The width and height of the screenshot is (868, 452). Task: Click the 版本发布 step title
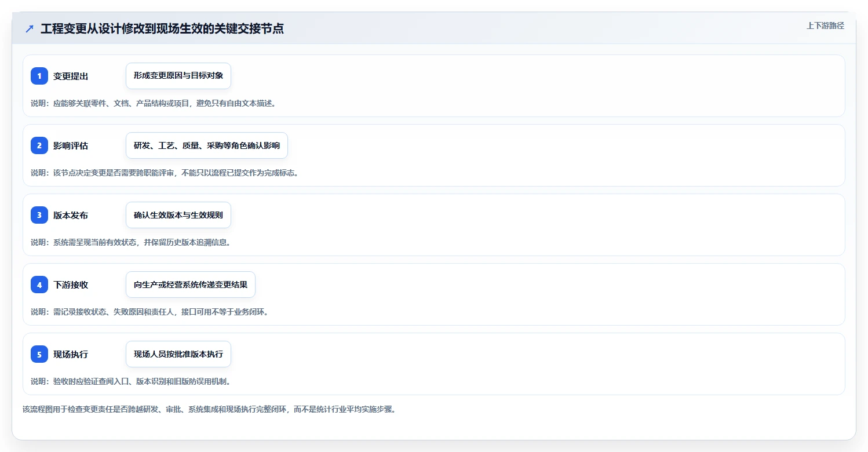pyautogui.click(x=71, y=215)
